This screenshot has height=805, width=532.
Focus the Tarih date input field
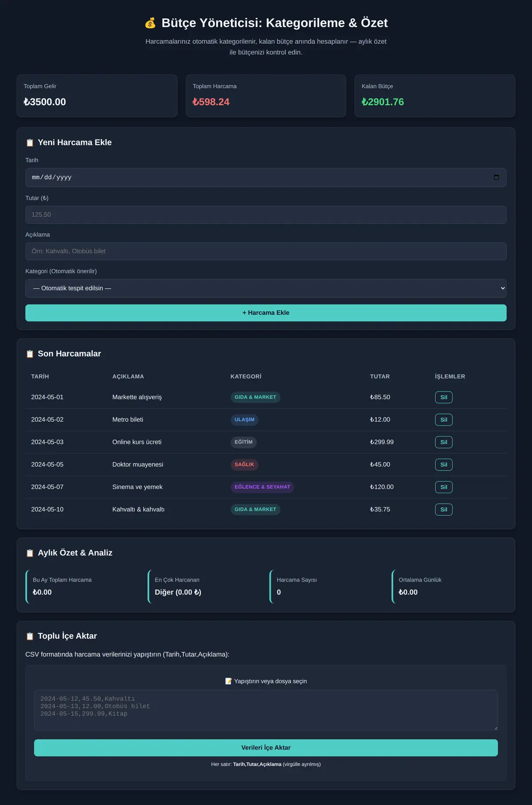pos(266,177)
